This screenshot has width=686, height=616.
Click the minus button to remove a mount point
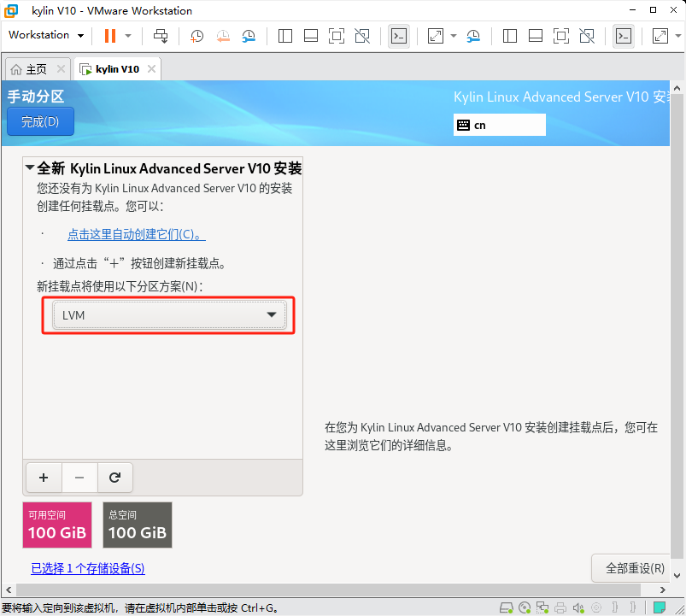79,478
